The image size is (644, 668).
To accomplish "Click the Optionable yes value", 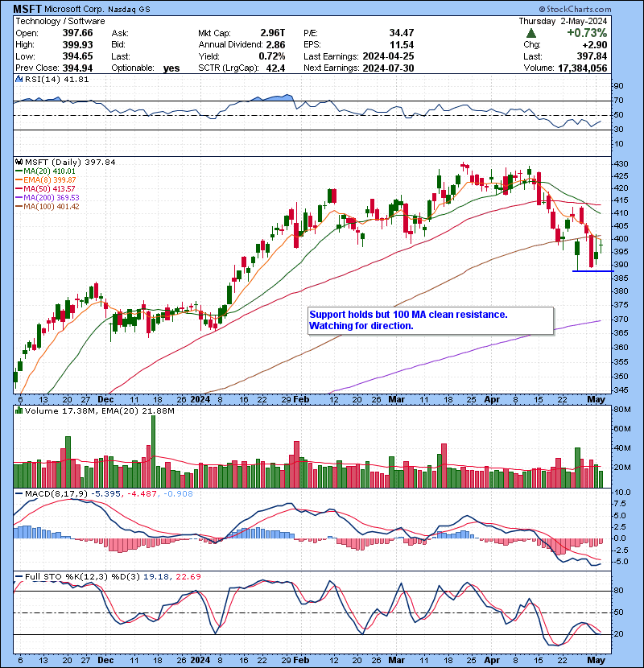I will (171, 68).
